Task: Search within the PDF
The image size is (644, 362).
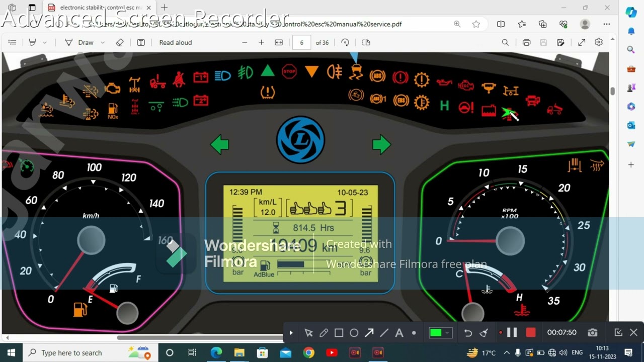Action: coord(505,43)
